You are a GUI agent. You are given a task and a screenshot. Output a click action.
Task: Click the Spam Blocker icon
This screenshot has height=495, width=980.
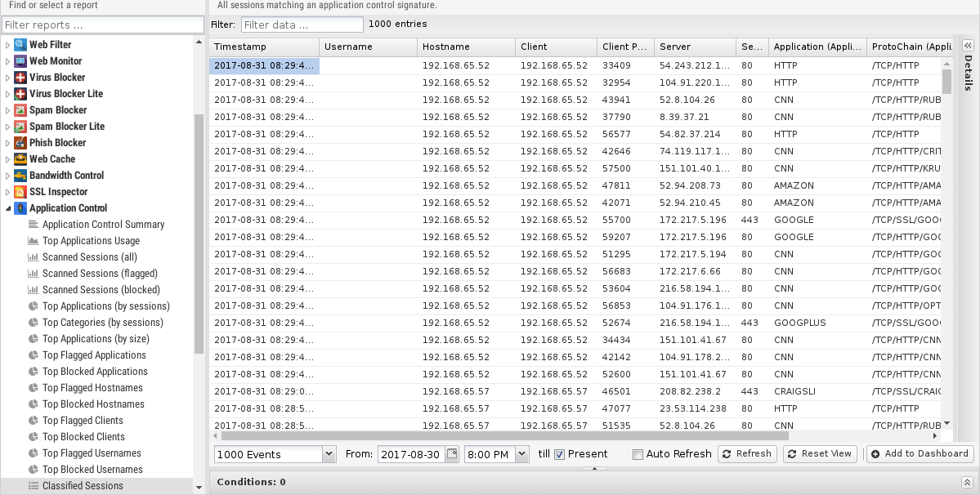point(20,109)
